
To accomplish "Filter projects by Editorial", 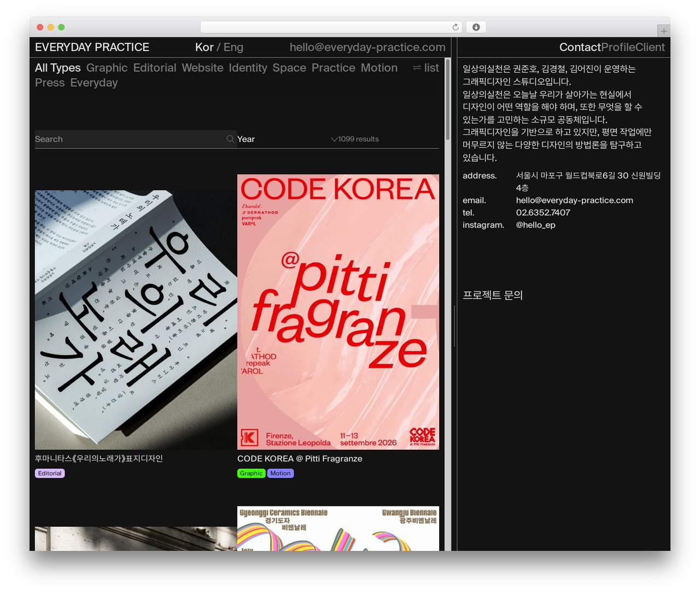I will point(155,68).
